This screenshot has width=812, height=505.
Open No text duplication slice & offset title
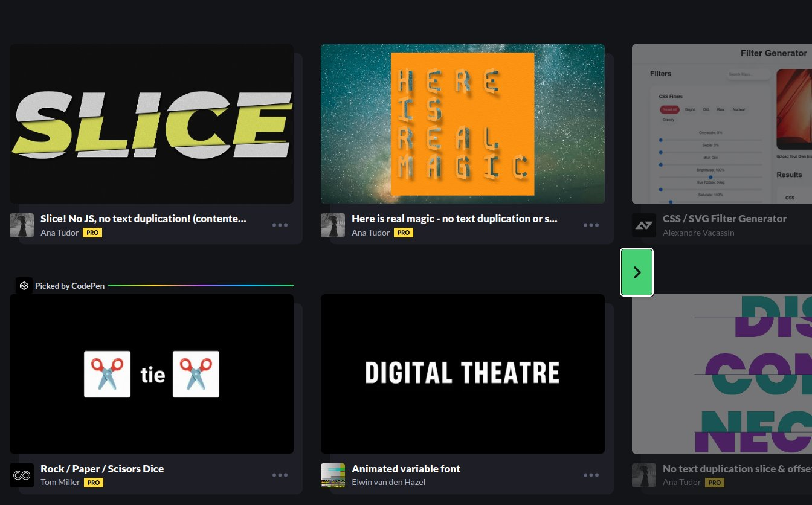click(737, 469)
